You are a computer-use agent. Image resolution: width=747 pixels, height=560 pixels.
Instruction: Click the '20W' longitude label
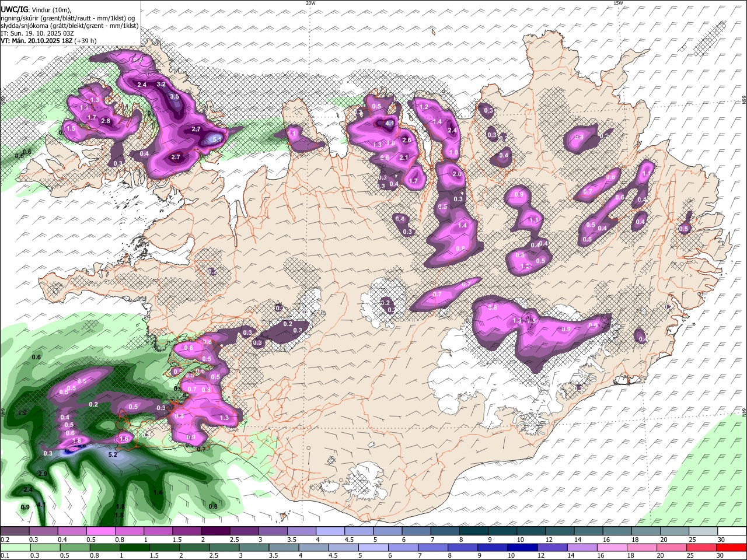[311, 3]
